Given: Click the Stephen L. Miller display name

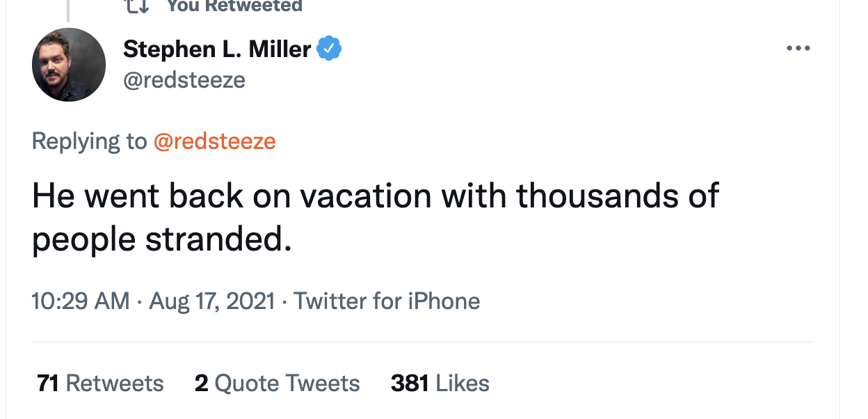Looking at the screenshot, I should coord(217,49).
